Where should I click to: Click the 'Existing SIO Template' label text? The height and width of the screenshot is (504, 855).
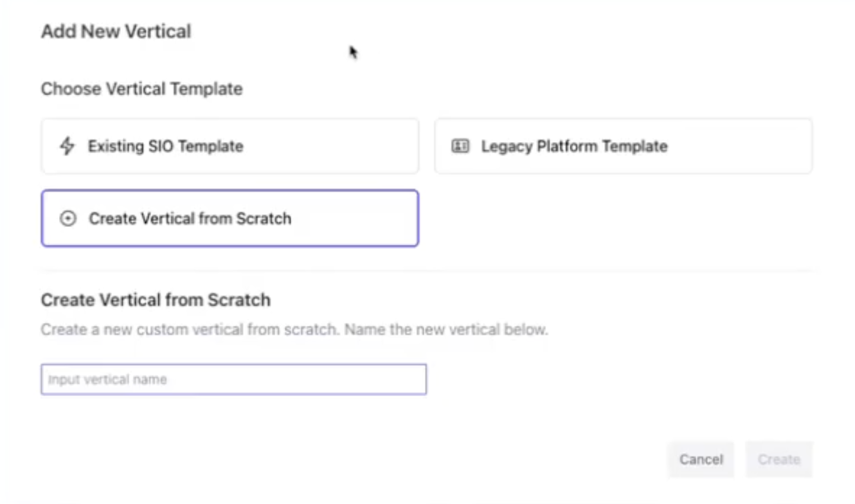point(165,146)
